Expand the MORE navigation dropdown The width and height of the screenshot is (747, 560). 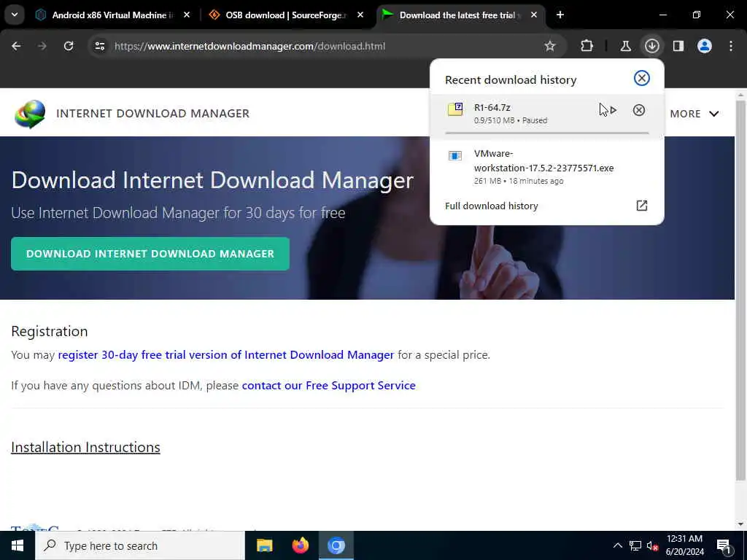click(x=694, y=114)
